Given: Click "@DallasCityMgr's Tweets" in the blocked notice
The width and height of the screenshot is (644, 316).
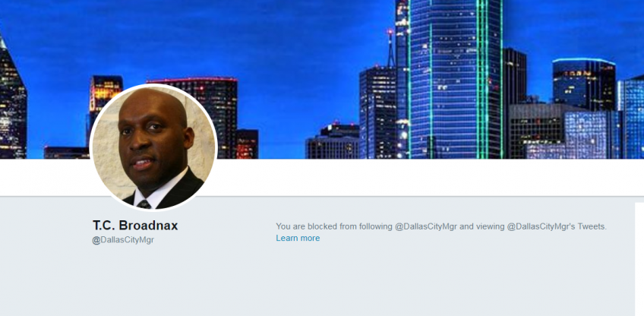Looking at the screenshot, I should (x=557, y=226).
